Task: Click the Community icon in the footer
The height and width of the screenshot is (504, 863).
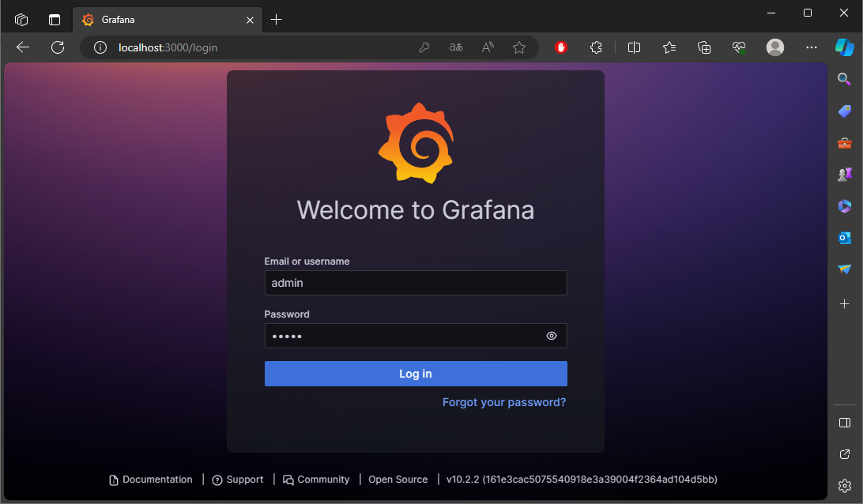Action: pos(288,480)
